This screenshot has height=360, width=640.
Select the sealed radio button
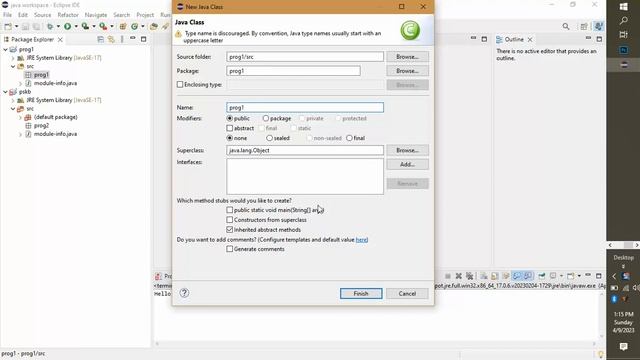[269, 138]
